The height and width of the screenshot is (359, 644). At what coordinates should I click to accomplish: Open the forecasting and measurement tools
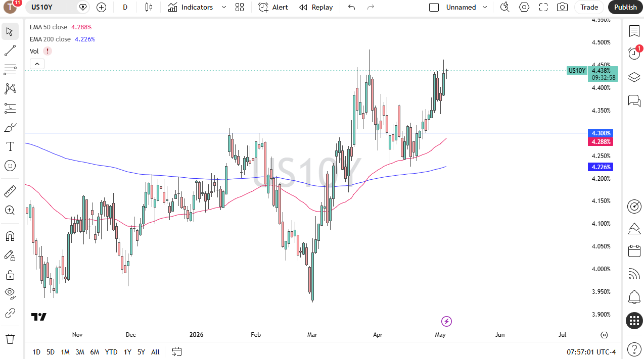(10, 108)
